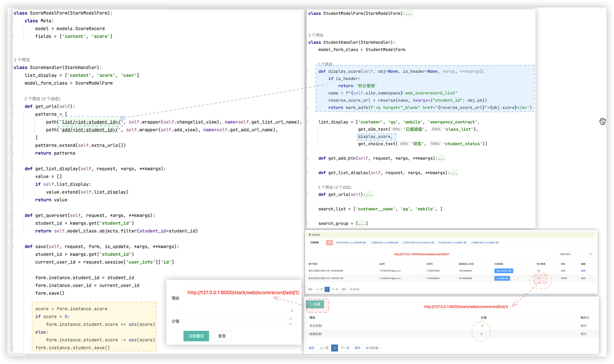This screenshot has height=364, width=614.
Task: Click 编辑 link in 刘德华 row
Action: [583, 271]
